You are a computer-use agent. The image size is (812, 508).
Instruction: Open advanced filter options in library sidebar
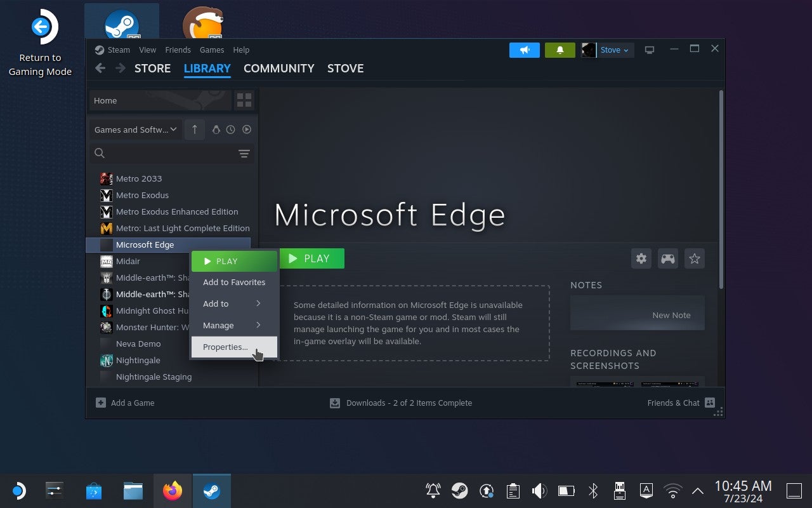point(244,154)
